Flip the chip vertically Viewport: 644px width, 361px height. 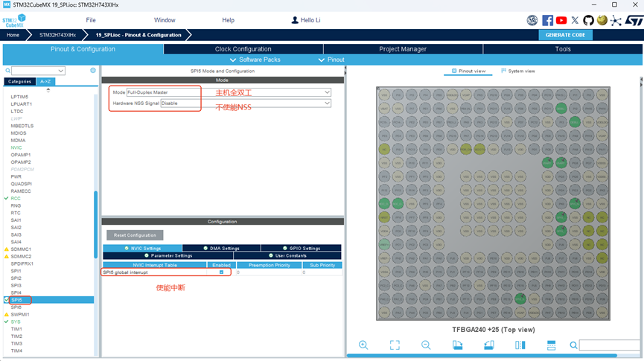coord(551,345)
